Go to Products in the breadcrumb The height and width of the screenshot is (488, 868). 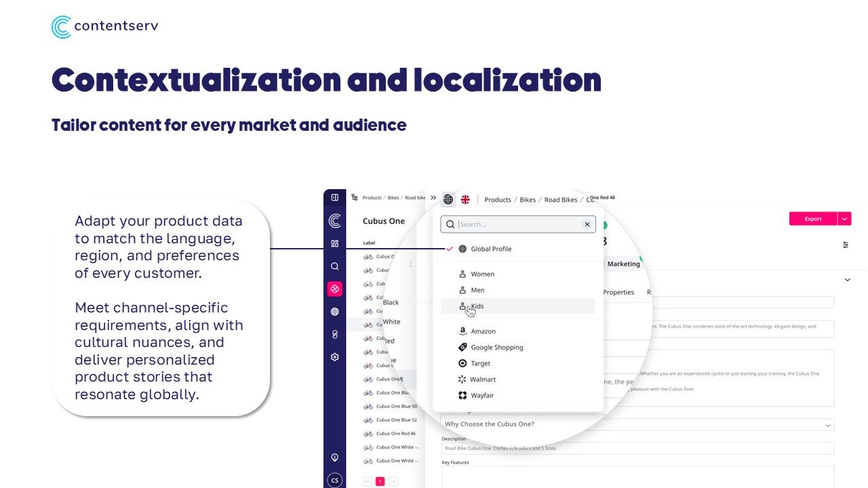(x=498, y=200)
